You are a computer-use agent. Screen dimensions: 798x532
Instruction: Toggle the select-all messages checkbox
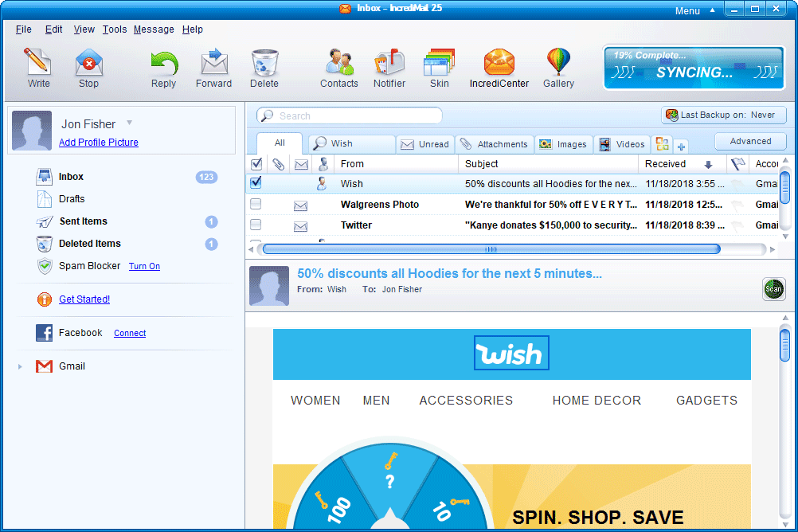click(x=256, y=164)
